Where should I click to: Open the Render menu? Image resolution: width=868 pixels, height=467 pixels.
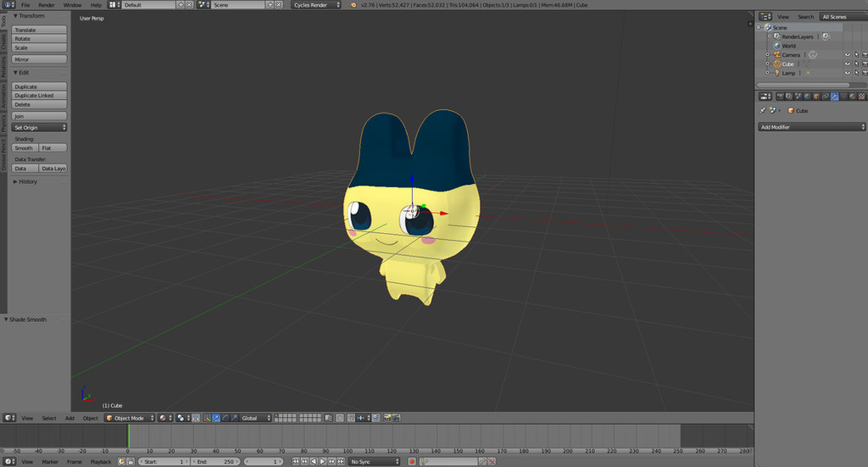pyautogui.click(x=47, y=4)
